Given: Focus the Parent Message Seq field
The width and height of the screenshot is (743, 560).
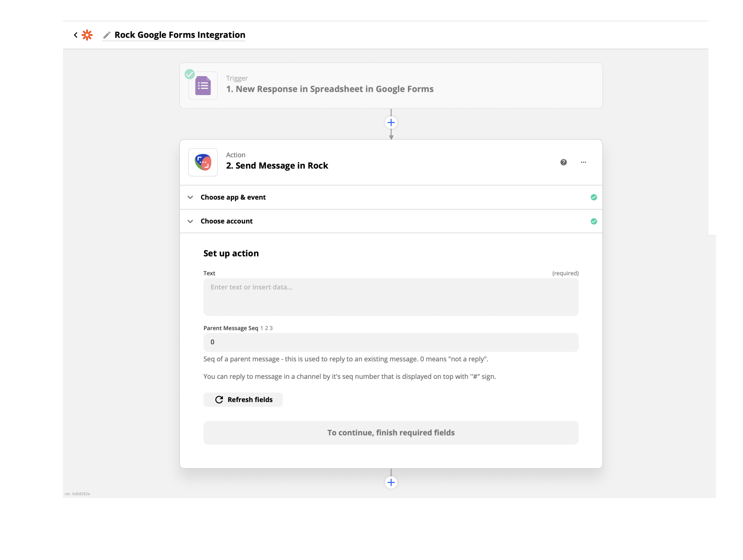Looking at the screenshot, I should pyautogui.click(x=391, y=342).
